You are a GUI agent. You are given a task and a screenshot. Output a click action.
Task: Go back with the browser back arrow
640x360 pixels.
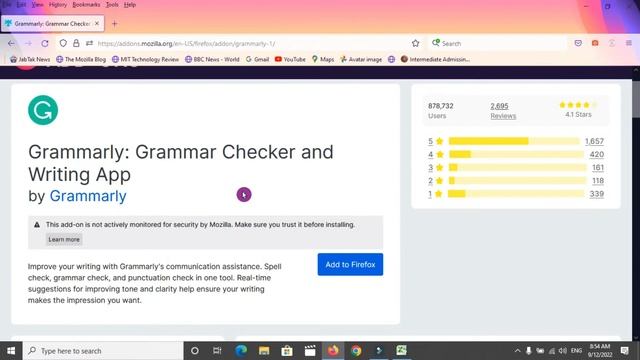click(x=11, y=43)
